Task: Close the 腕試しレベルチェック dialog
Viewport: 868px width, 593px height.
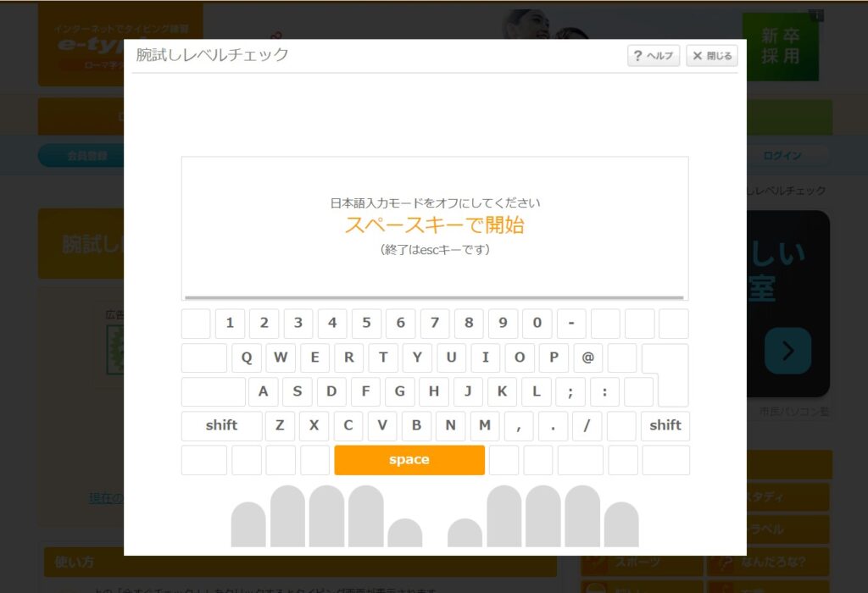Action: 711,56
